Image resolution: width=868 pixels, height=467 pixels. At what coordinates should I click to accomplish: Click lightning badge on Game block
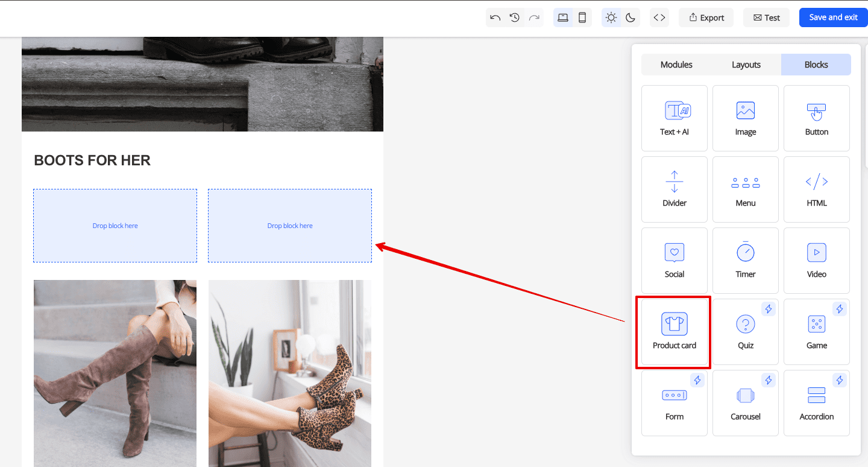click(x=840, y=309)
